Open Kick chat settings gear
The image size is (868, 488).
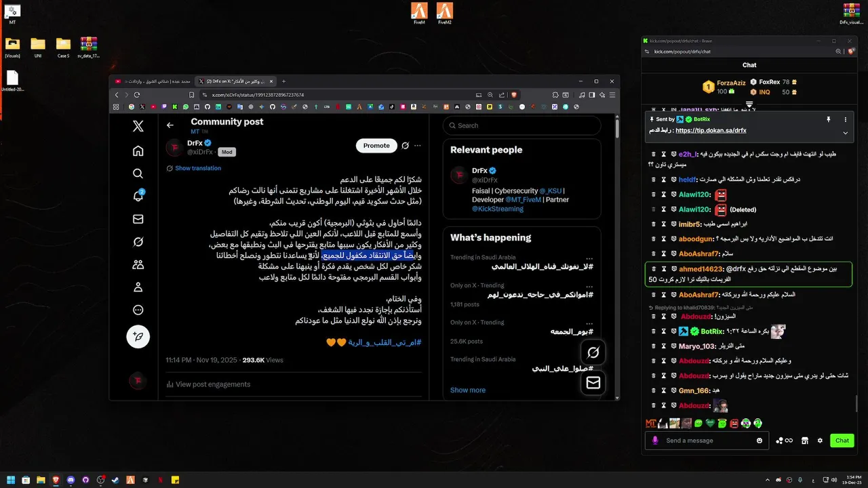point(820,441)
